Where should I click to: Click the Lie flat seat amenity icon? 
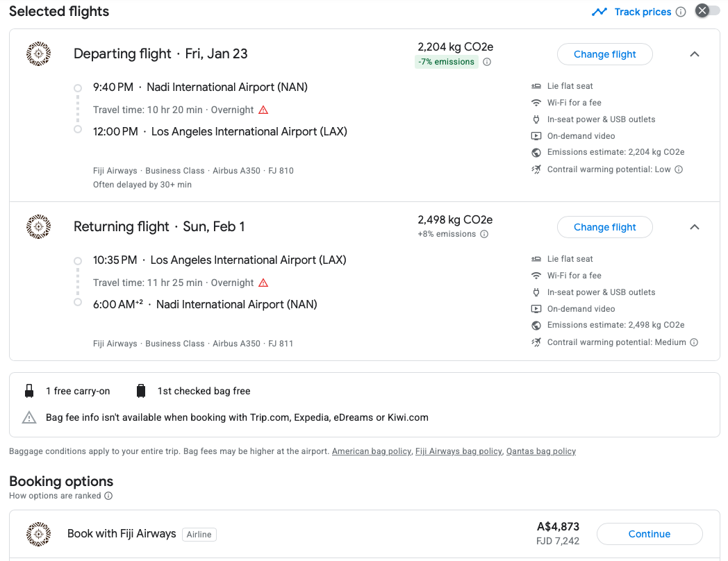536,85
